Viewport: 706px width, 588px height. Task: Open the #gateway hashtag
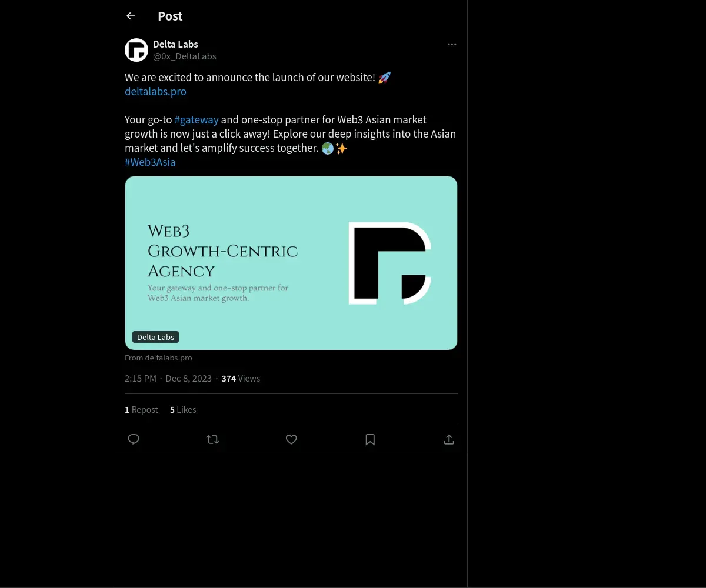(197, 119)
